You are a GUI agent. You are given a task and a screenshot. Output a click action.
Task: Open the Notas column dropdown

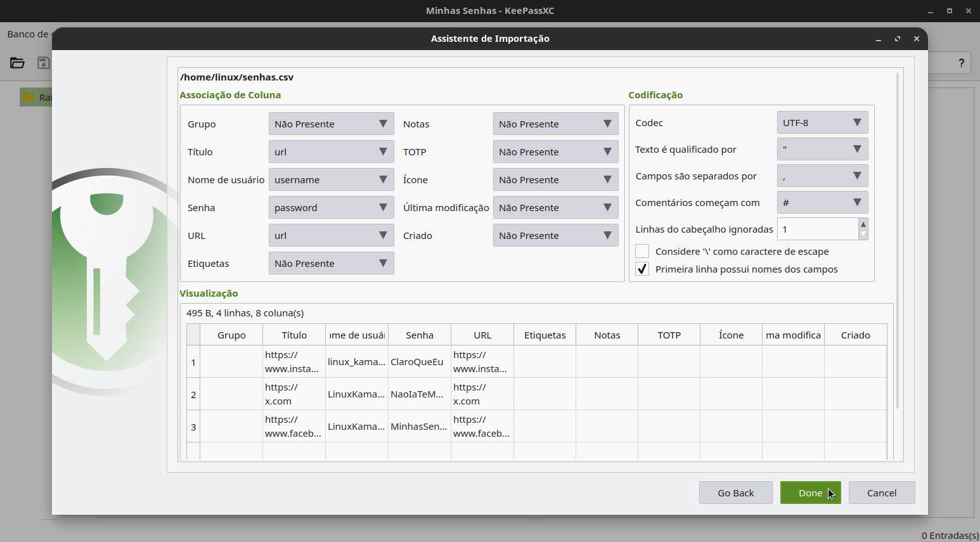click(x=555, y=124)
